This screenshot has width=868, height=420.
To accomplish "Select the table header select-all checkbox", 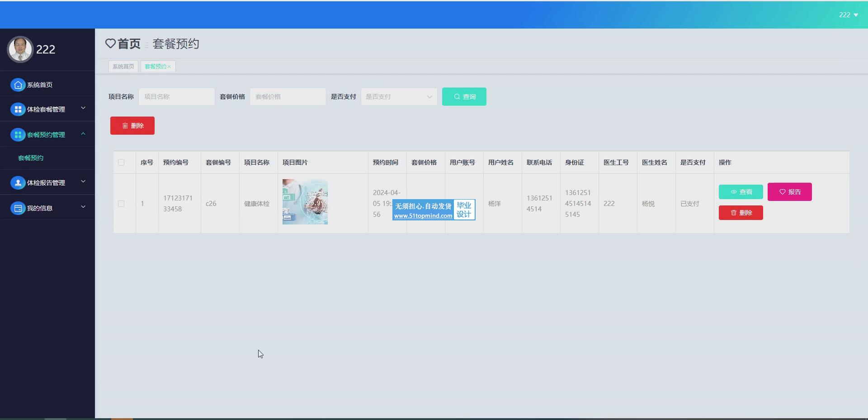I will [121, 162].
